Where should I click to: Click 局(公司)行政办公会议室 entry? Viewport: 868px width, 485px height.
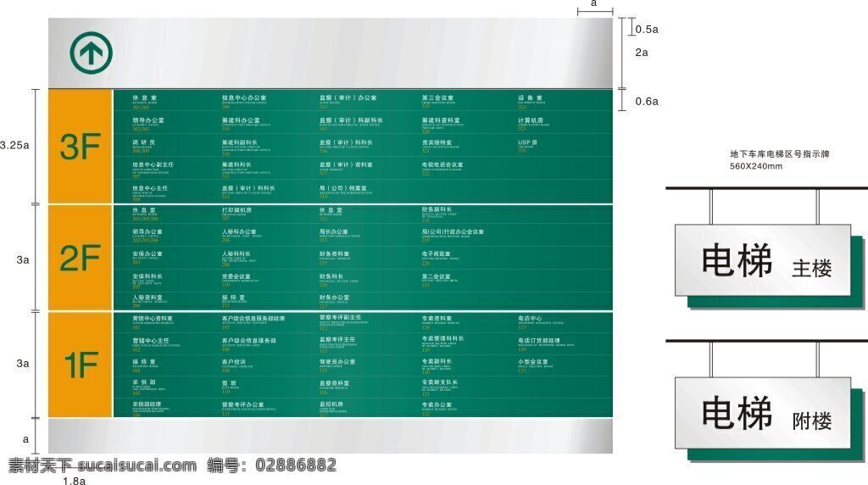(x=453, y=232)
